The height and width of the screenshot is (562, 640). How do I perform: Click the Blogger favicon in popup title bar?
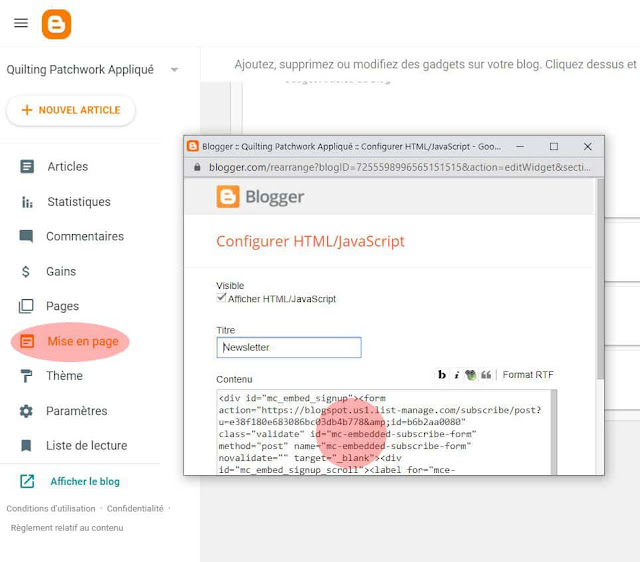click(x=193, y=146)
